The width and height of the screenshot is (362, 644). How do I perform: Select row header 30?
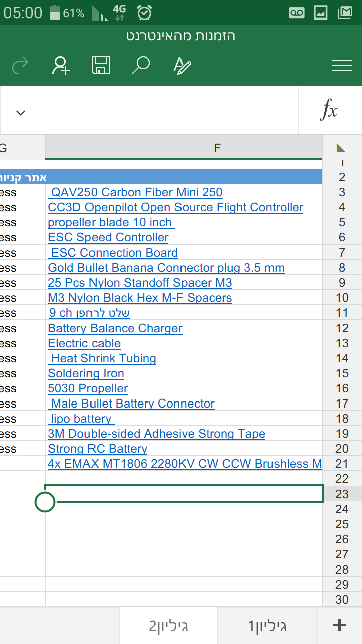click(x=342, y=599)
